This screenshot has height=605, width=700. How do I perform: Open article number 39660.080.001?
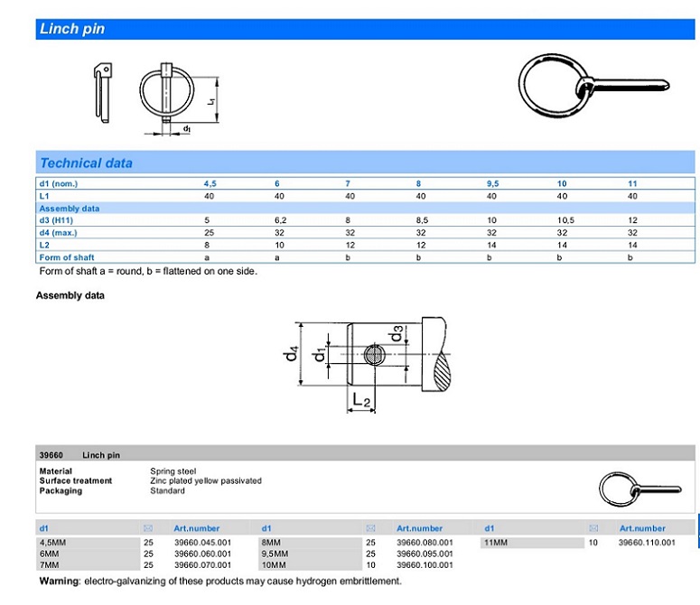pyautogui.click(x=424, y=542)
